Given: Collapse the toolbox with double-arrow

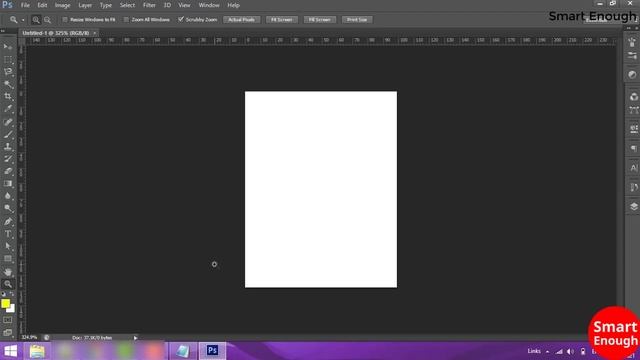Looking at the screenshot, I should point(3,31).
